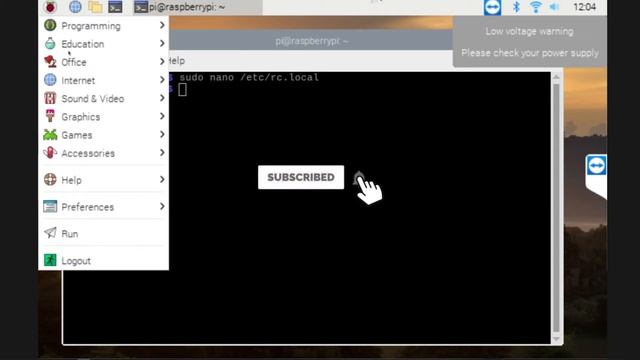
Task: Launch the Terminal icon in taskbar
Action: click(x=115, y=7)
